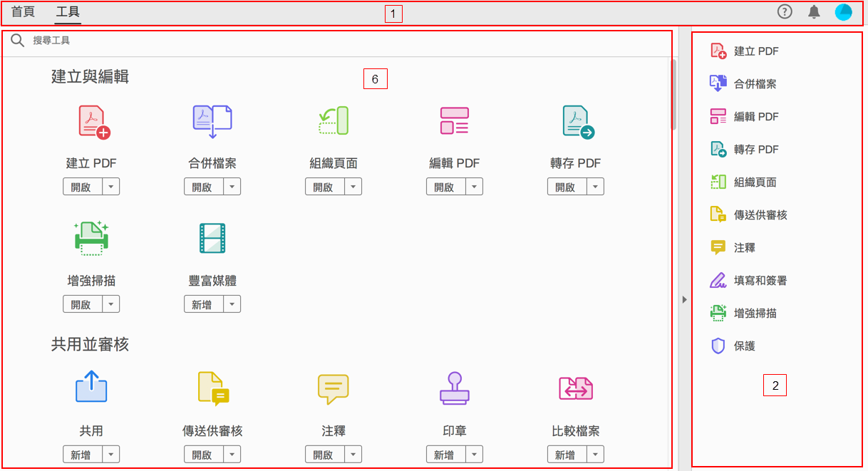Image resolution: width=868 pixels, height=471 pixels.
Task: Select the 豐富媒體 filmstrip icon
Action: click(212, 239)
